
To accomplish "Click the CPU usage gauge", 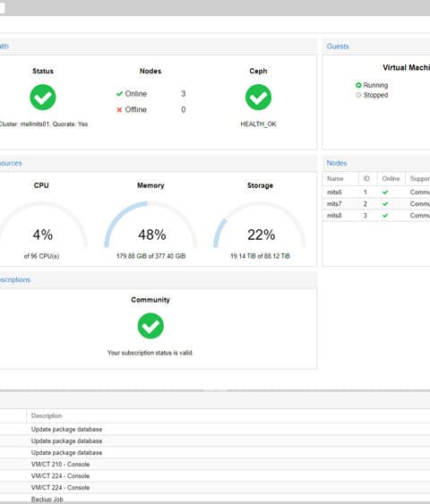I will click(42, 225).
